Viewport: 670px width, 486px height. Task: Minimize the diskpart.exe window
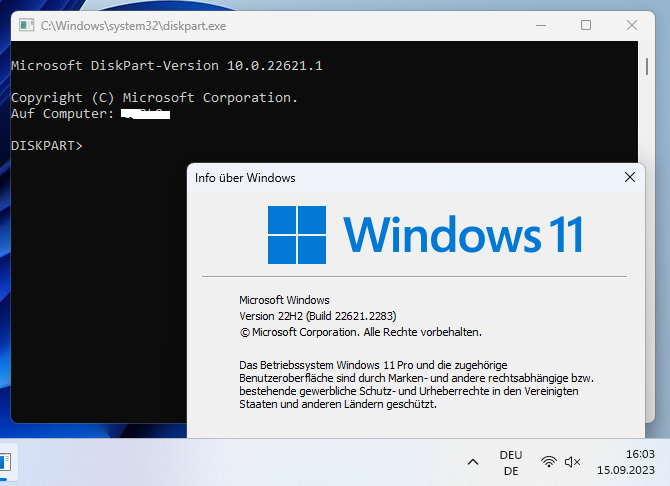541,26
